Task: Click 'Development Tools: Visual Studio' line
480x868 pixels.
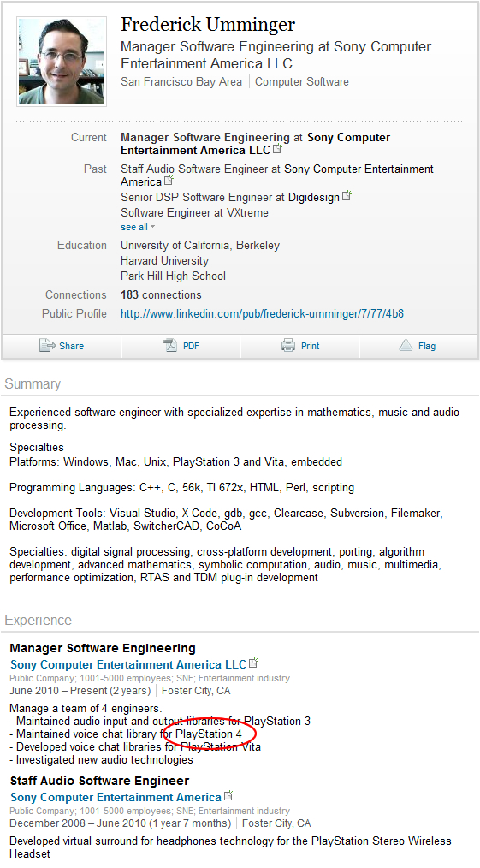Action: (226, 520)
